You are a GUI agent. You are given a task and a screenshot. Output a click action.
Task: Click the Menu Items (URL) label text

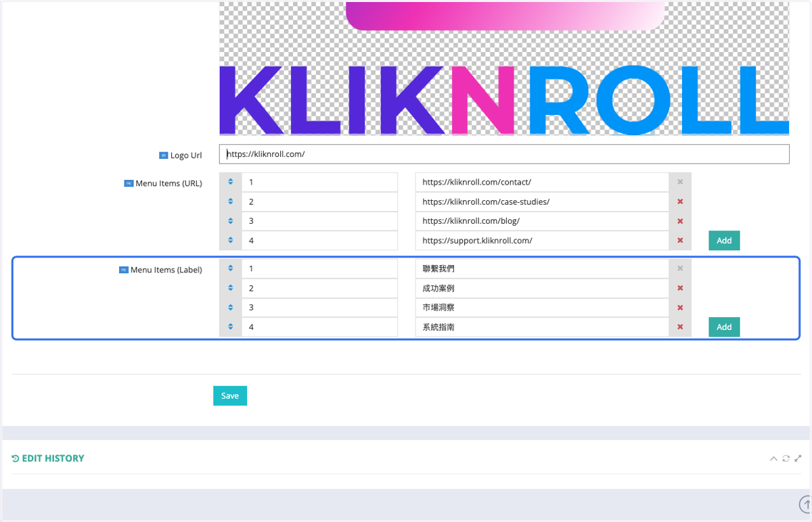(x=168, y=183)
